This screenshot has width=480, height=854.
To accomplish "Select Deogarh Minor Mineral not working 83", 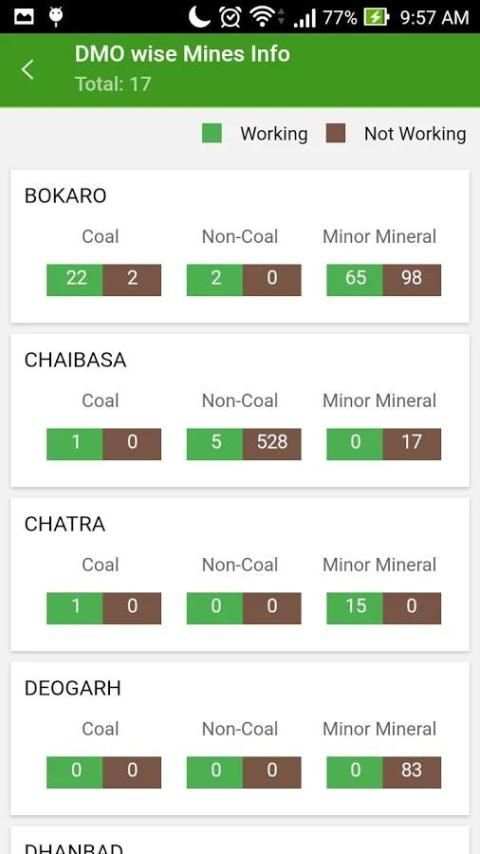I will [412, 772].
